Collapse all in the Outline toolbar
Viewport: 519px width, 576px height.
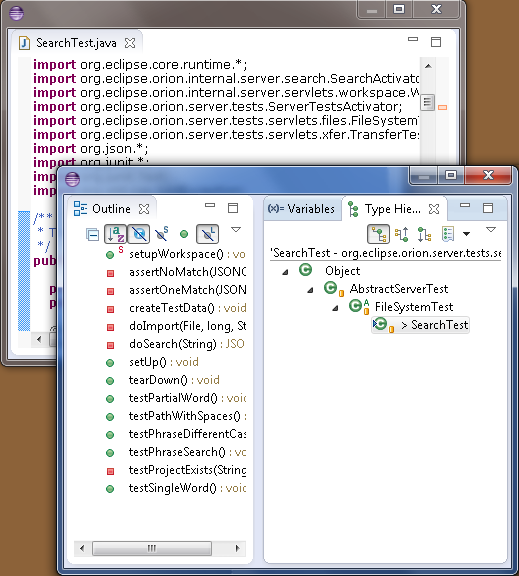tap(92, 234)
